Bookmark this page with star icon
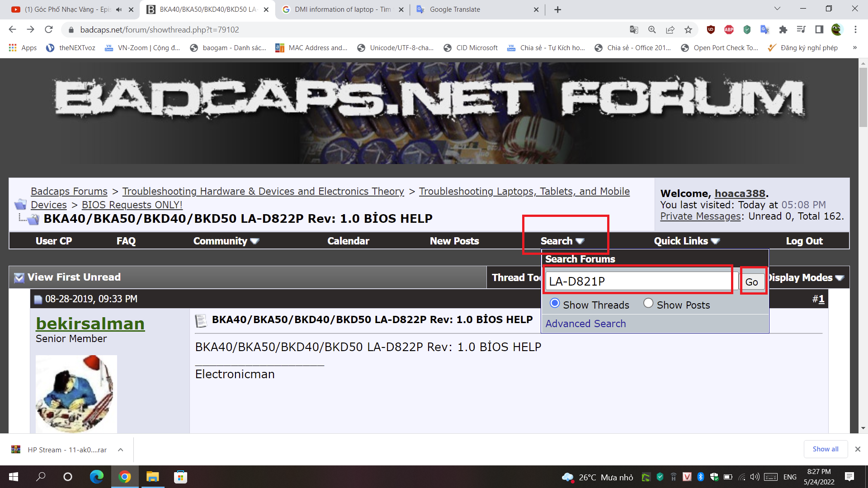The width and height of the screenshot is (868, 488). 688,30
